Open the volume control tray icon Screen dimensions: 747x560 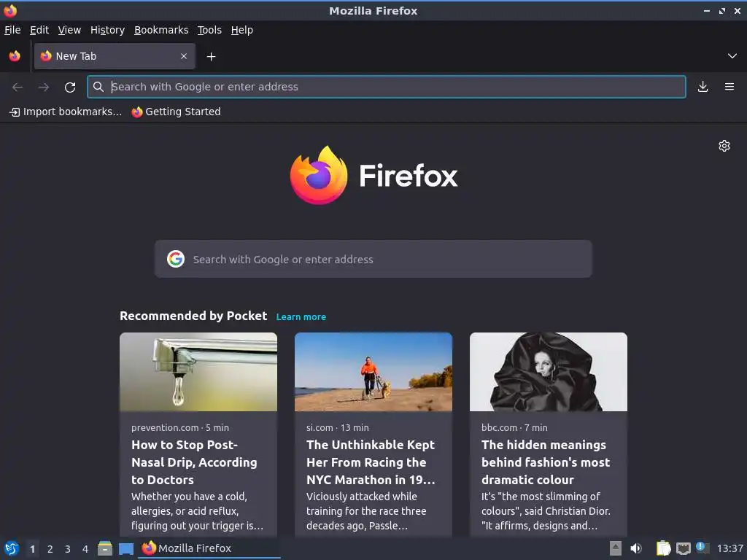pos(636,548)
